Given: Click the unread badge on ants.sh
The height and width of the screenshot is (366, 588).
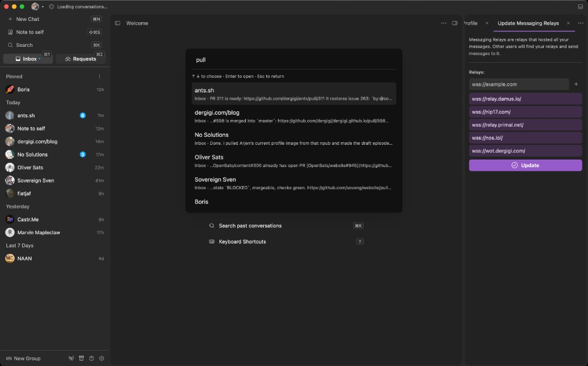Looking at the screenshot, I should pyautogui.click(x=83, y=115).
